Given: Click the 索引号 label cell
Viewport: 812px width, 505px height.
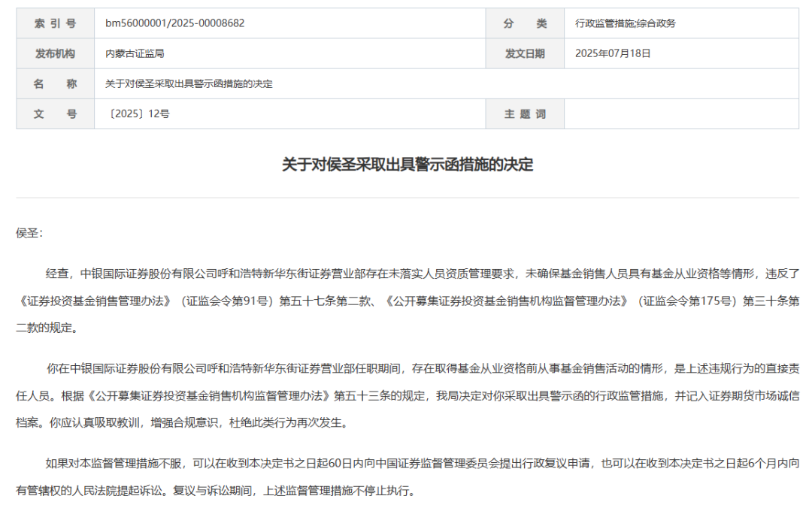Looking at the screenshot, I should point(55,23).
